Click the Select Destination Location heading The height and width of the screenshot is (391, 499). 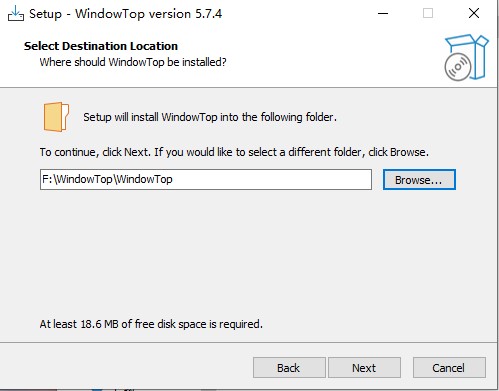[x=101, y=46]
